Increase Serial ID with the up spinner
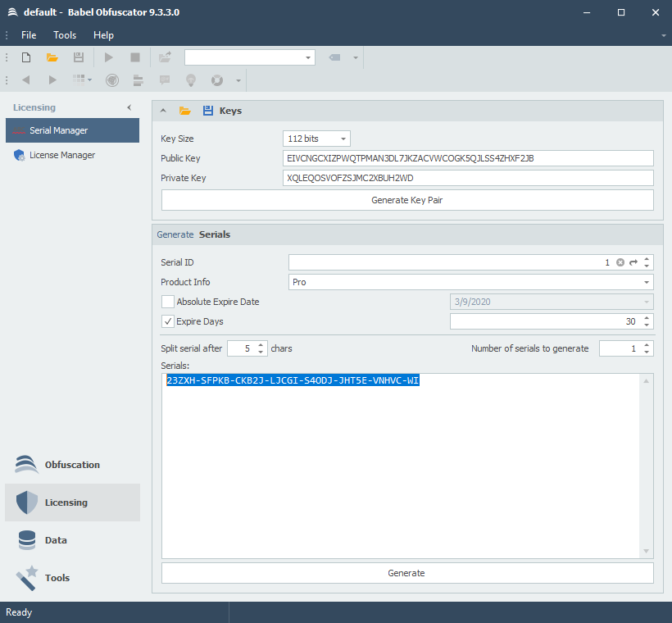 [x=647, y=259]
